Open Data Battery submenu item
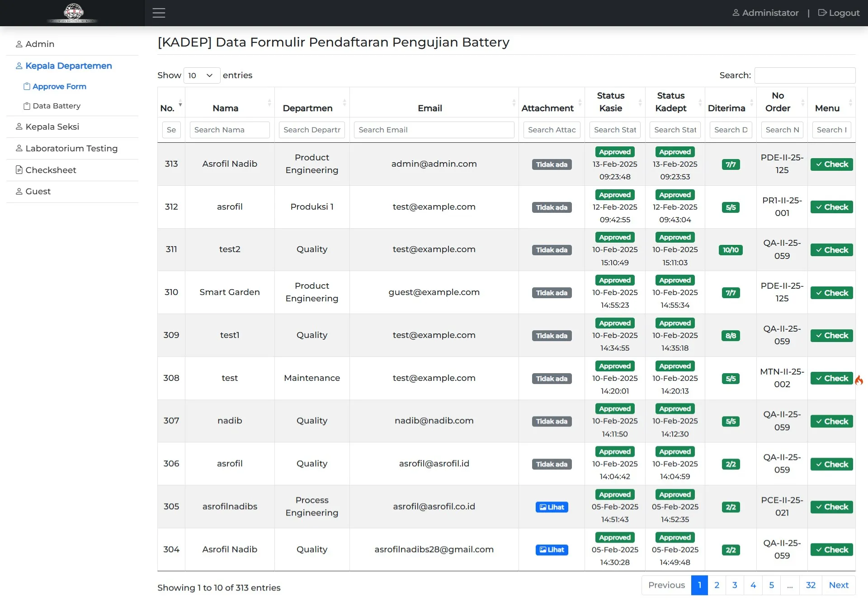Screen dimensions: 868x600 tap(52, 106)
